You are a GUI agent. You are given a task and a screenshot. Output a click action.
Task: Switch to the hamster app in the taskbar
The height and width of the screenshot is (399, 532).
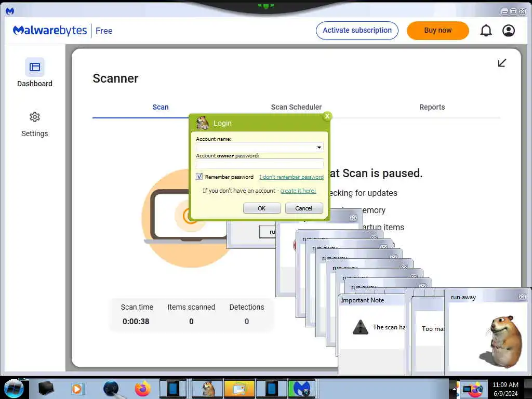207,389
